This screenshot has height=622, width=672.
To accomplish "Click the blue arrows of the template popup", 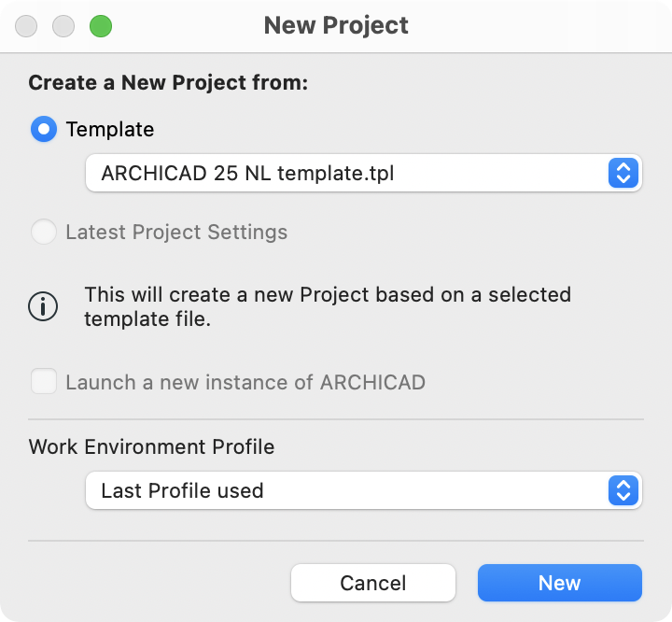I will (623, 174).
